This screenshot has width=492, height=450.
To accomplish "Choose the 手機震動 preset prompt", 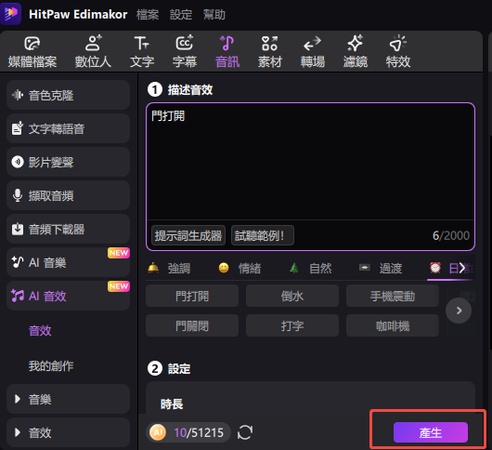I will tap(392, 296).
